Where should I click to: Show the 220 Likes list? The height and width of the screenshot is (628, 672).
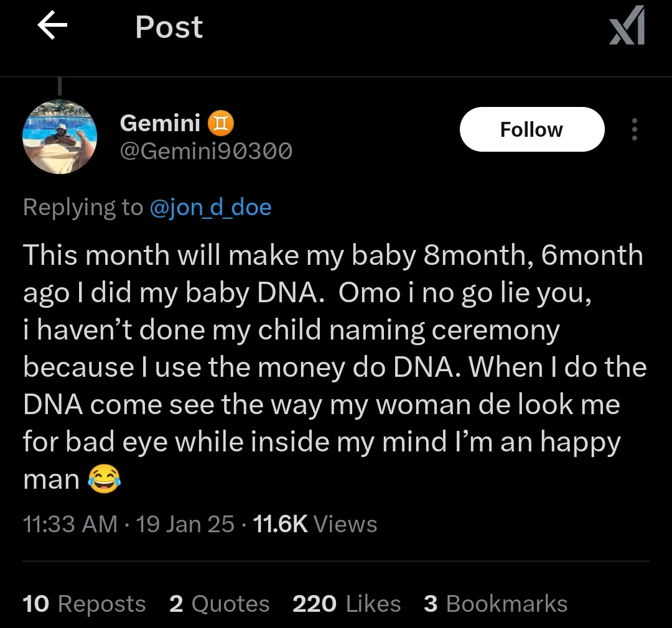click(x=347, y=604)
